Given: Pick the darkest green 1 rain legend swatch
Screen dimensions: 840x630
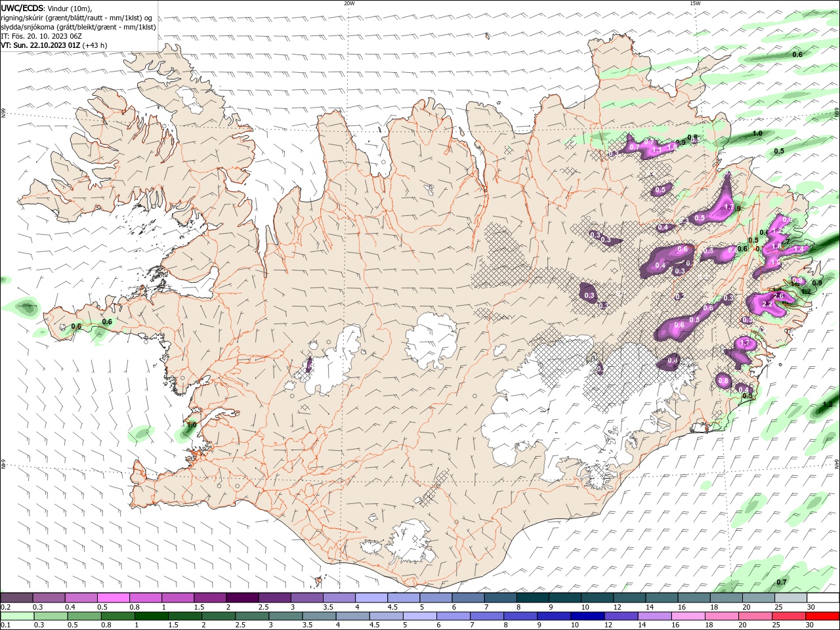Looking at the screenshot, I should [x=152, y=616].
